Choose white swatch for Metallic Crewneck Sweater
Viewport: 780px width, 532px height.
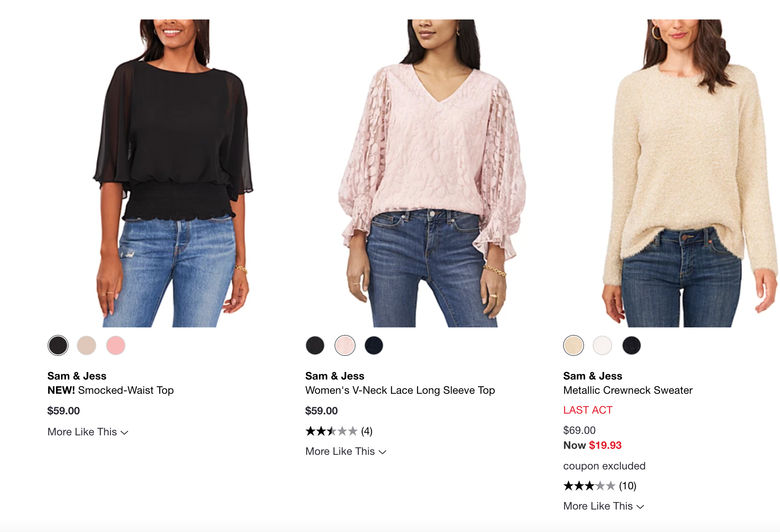[602, 345]
